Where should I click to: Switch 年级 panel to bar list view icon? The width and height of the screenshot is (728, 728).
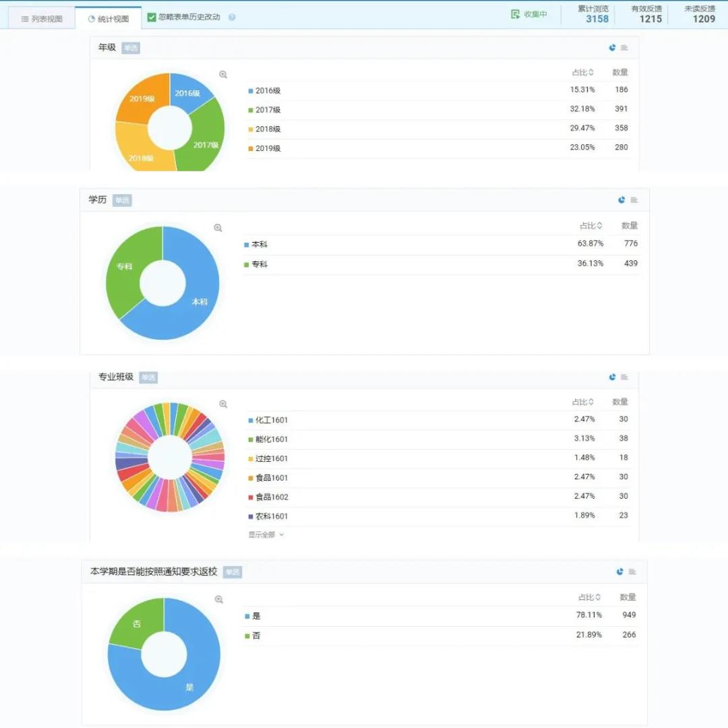(624, 48)
